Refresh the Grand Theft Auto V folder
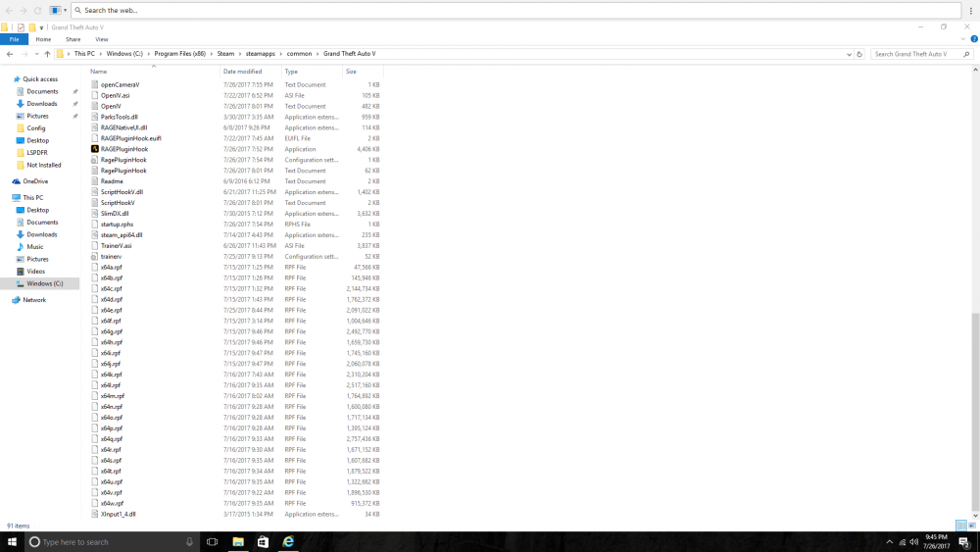 point(859,54)
